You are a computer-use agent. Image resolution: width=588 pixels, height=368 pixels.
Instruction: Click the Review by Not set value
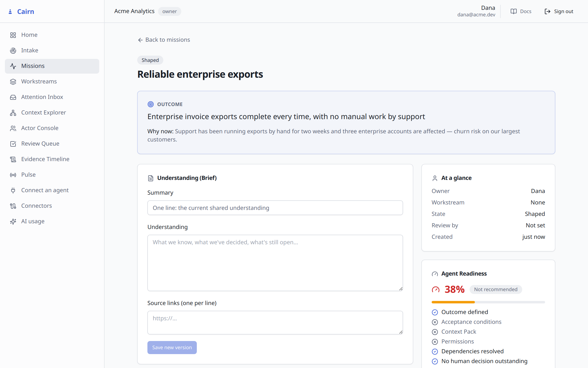535,225
